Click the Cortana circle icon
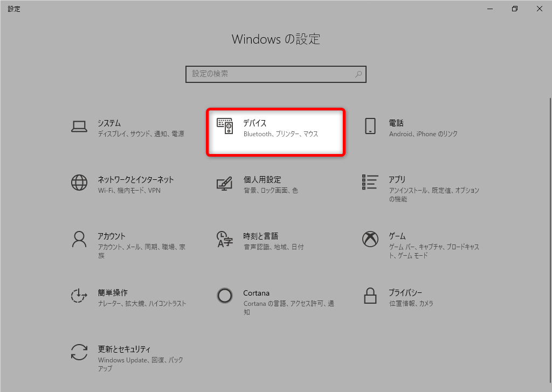 click(225, 296)
